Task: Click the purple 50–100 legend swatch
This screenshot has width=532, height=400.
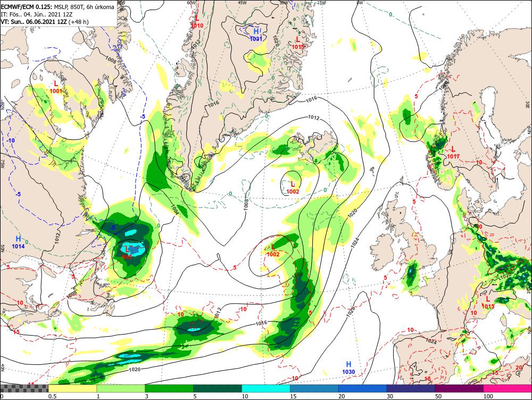Action: tap(460, 389)
